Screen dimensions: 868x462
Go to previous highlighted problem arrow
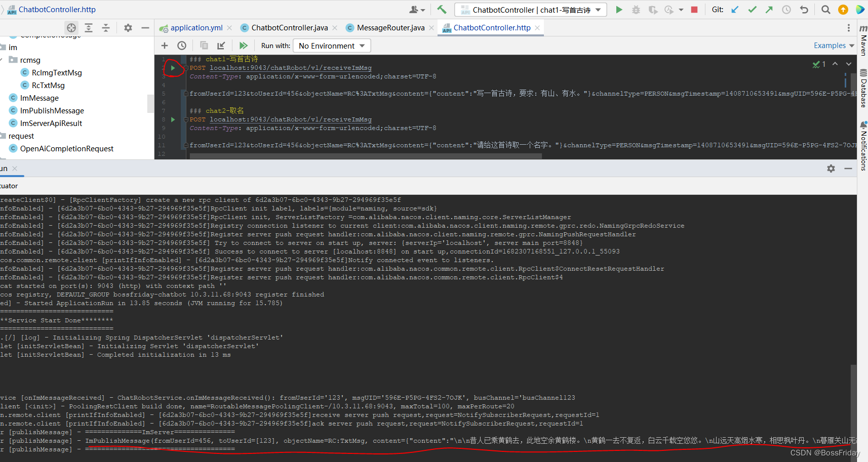click(x=835, y=64)
